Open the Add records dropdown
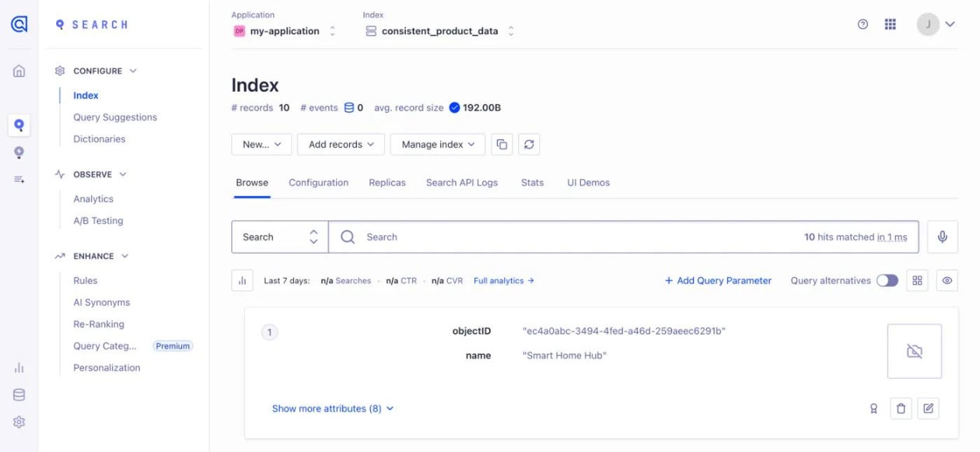The width and height of the screenshot is (980, 452). (341, 145)
